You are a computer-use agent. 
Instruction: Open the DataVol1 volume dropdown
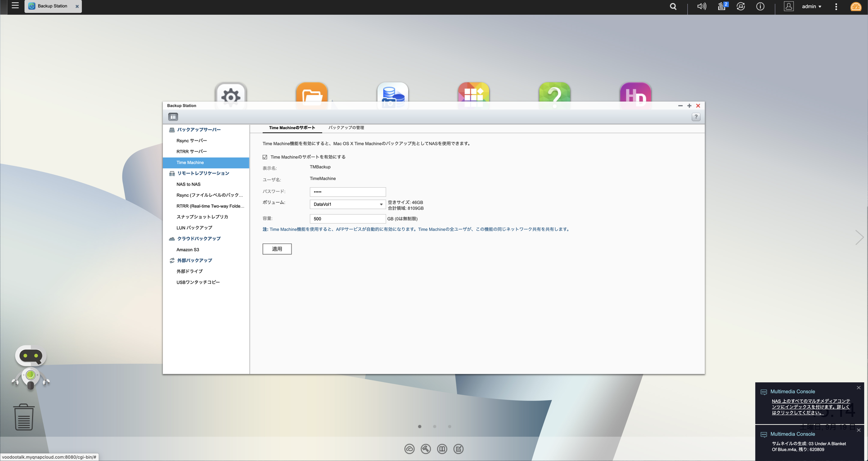click(347, 204)
